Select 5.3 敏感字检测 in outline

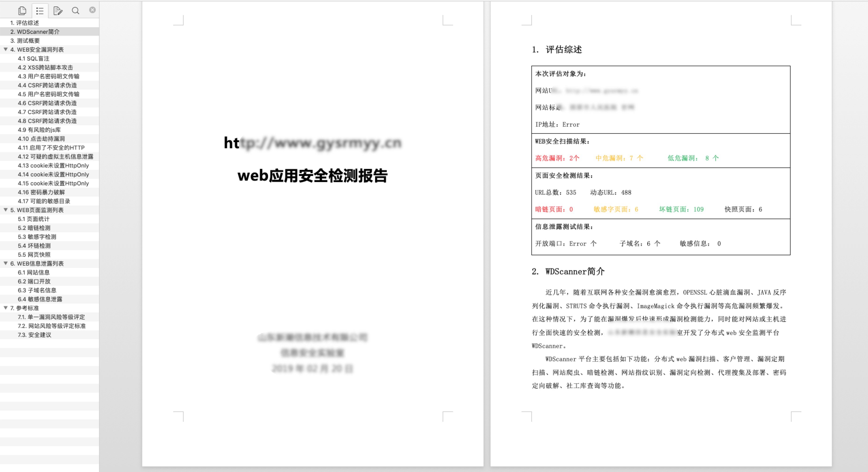click(37, 237)
